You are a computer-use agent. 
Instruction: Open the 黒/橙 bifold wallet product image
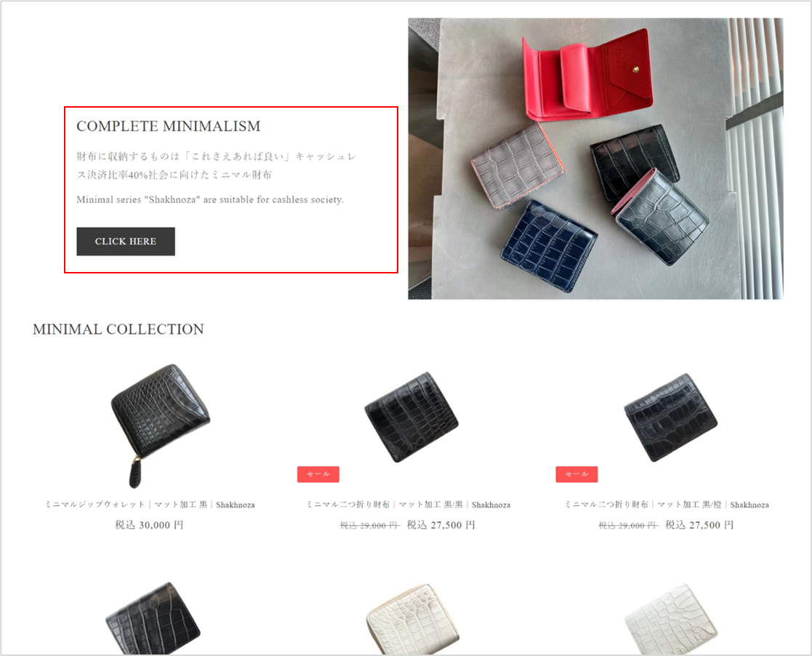click(x=671, y=417)
